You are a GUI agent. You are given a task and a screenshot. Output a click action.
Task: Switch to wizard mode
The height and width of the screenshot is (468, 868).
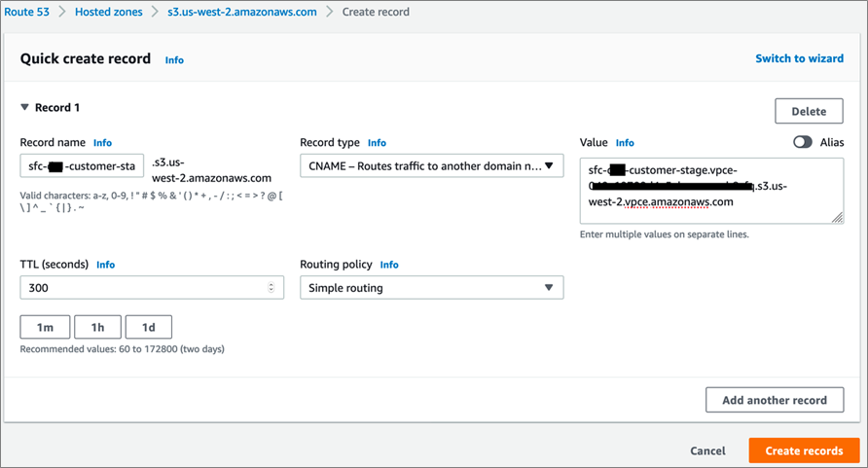click(799, 58)
